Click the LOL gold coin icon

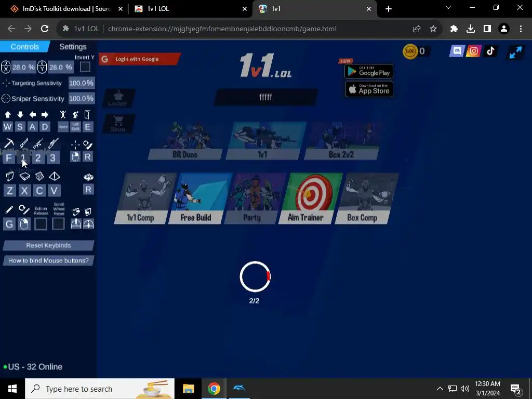410,51
